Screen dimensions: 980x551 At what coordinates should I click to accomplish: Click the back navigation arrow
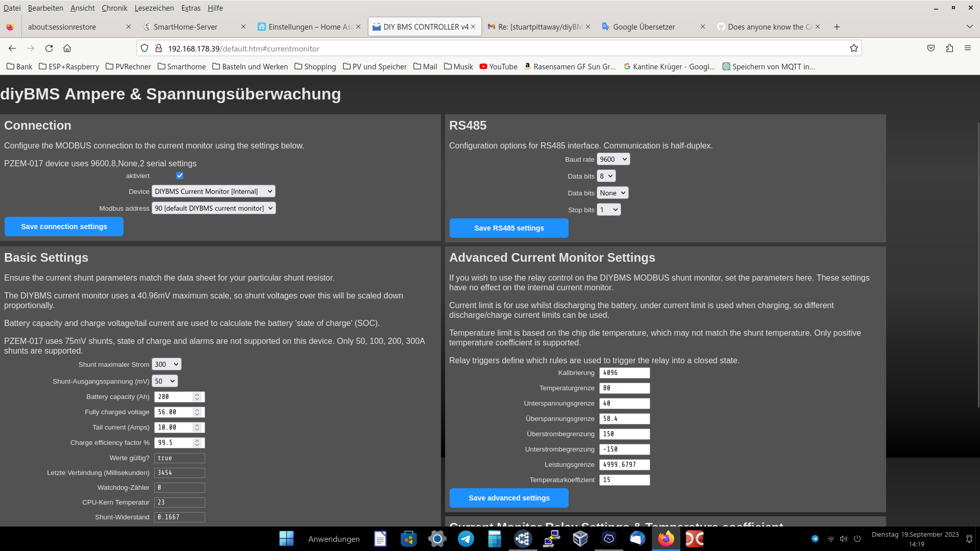coord(12,48)
